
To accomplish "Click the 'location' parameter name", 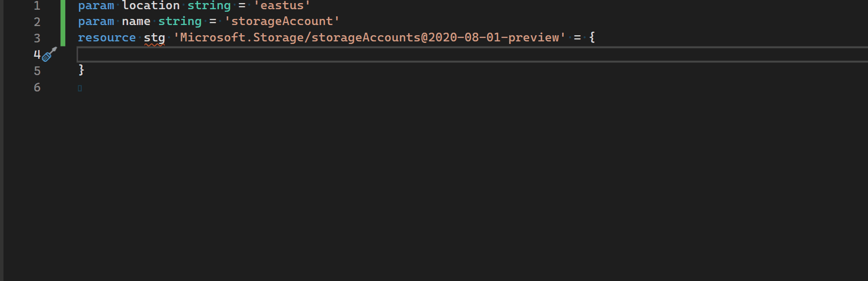I will (151, 6).
